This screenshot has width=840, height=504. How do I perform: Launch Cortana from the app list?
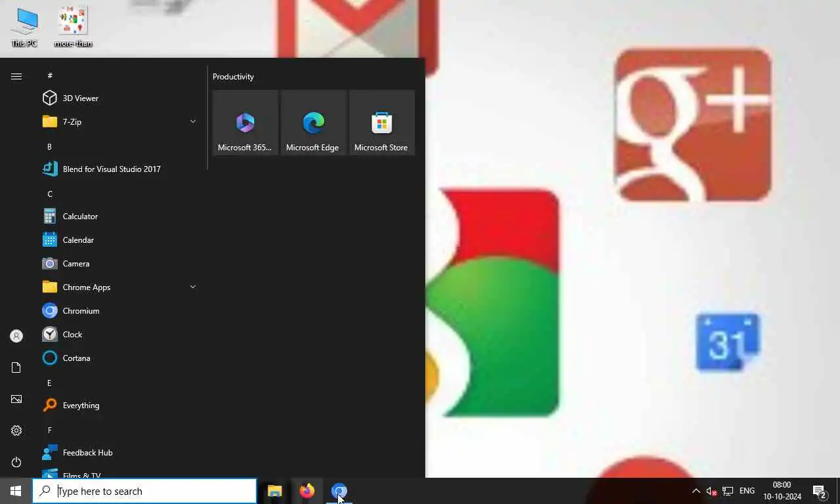point(119,358)
